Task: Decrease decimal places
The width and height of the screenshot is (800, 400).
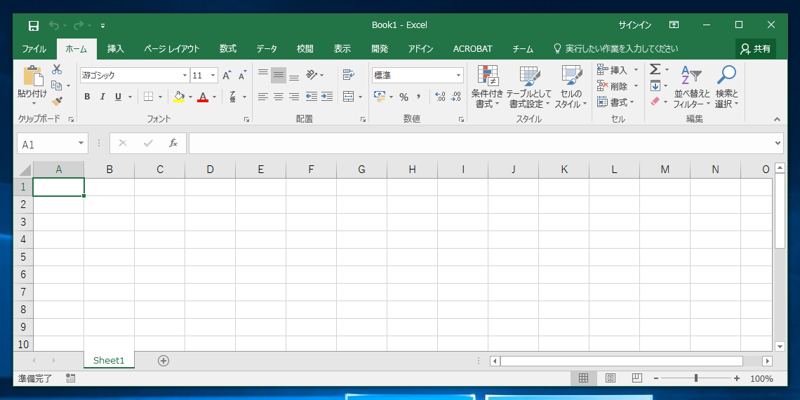Action: (457, 97)
